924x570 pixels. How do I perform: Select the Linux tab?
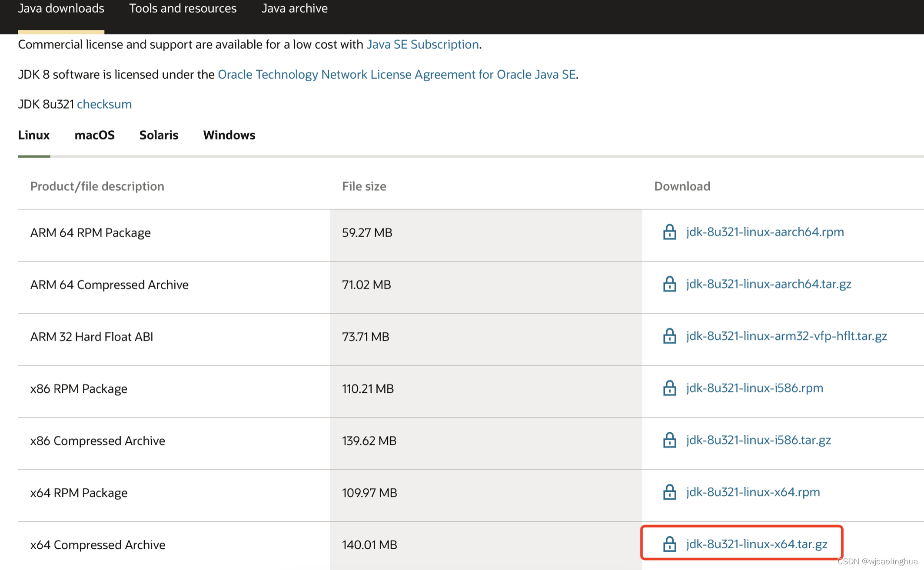click(x=34, y=135)
